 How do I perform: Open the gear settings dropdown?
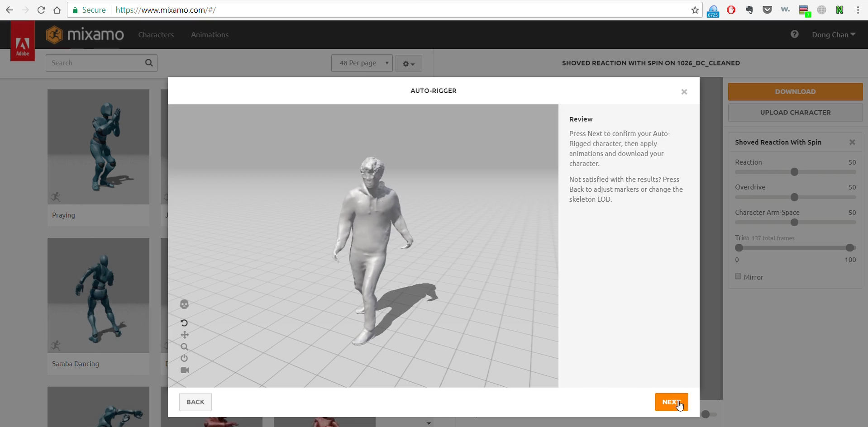tap(409, 64)
